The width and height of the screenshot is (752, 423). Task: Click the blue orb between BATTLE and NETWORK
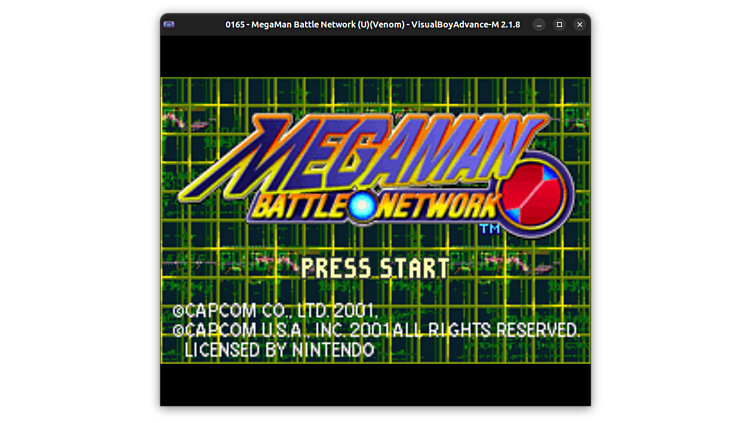[359, 206]
